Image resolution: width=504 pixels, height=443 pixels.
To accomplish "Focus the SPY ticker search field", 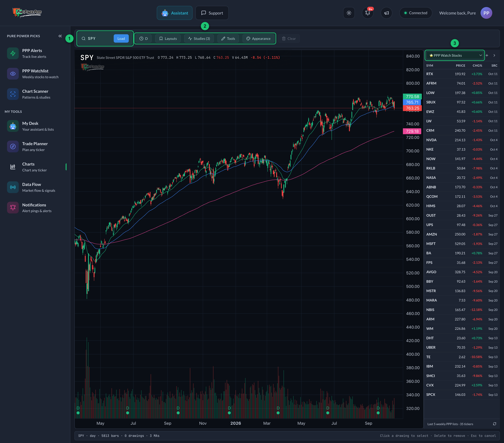I will pos(99,38).
